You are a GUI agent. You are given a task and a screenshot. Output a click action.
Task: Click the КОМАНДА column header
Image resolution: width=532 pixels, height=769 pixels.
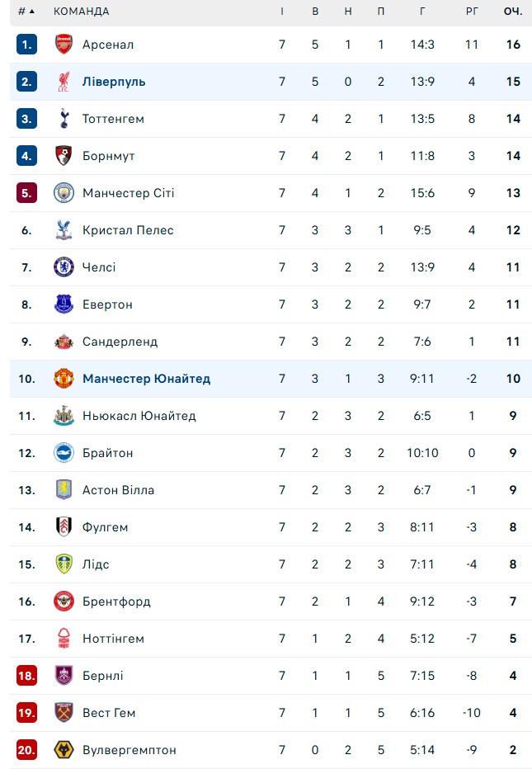pyautogui.click(x=81, y=12)
